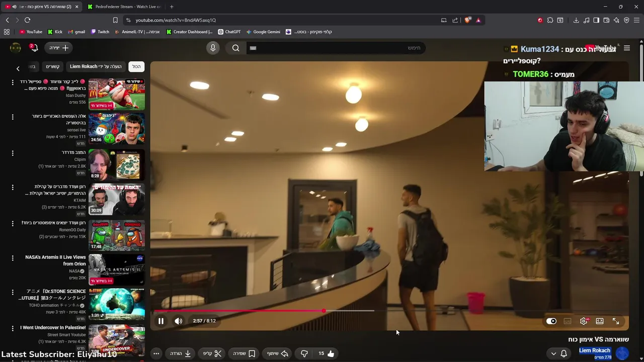The height and width of the screenshot is (362, 644).
Task: Toggle the autoplay switch in the player
Action: tap(551, 321)
